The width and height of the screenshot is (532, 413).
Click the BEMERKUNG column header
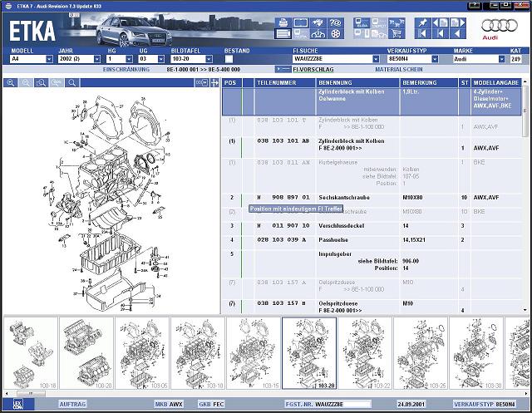429,83
